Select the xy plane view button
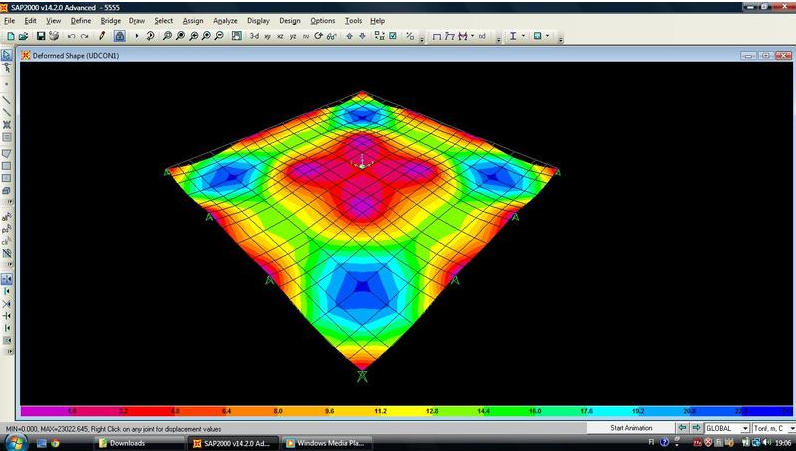The height and width of the screenshot is (451, 796). [267, 36]
